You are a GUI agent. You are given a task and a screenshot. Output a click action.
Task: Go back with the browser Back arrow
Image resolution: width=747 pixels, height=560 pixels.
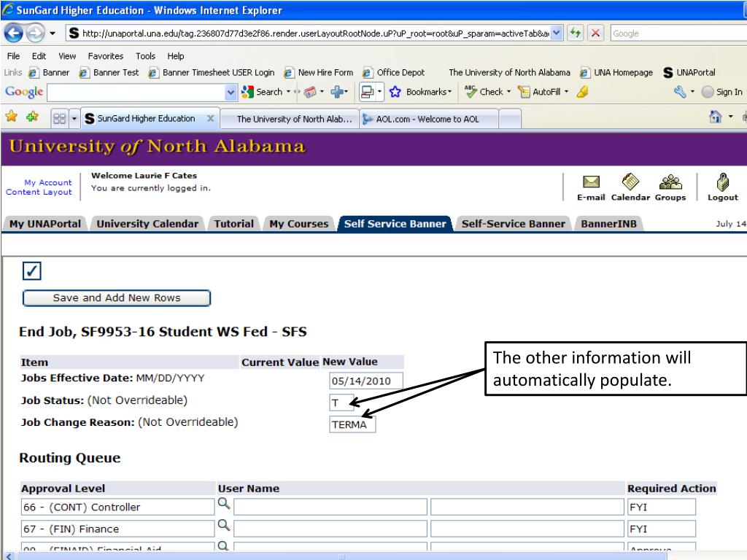pyautogui.click(x=14, y=33)
